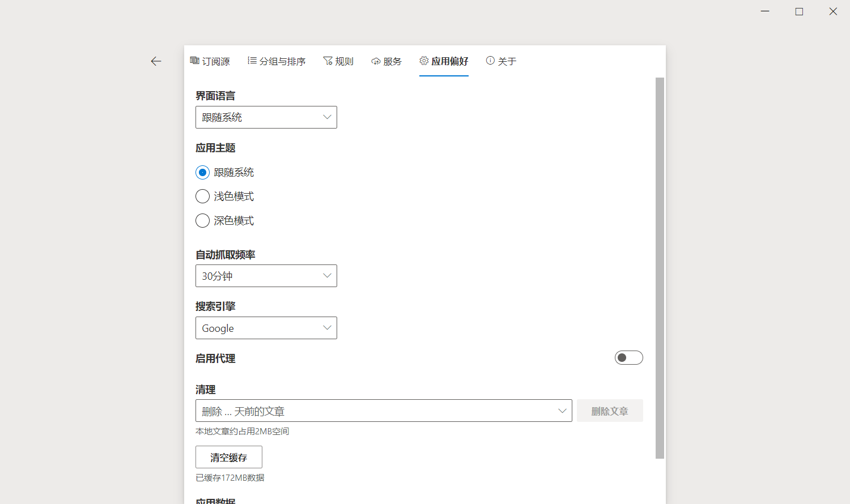
Task: Change search engine from Google dropdown
Action: [266, 328]
